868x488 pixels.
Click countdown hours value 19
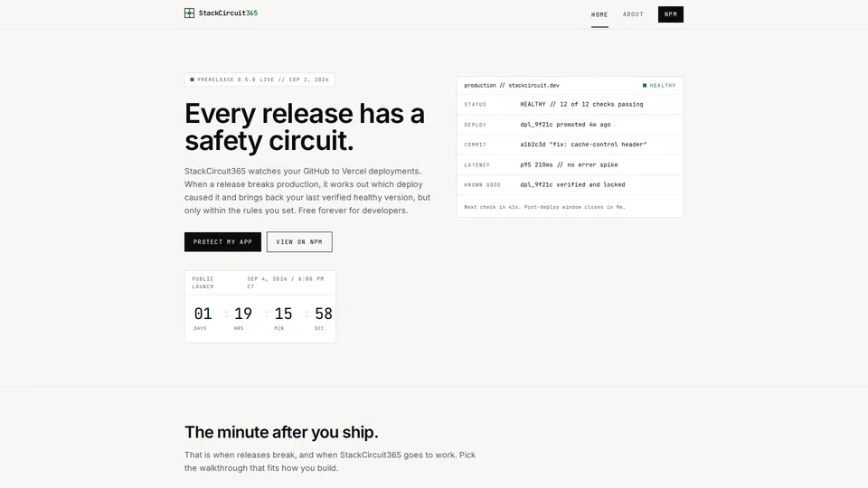coord(243,314)
